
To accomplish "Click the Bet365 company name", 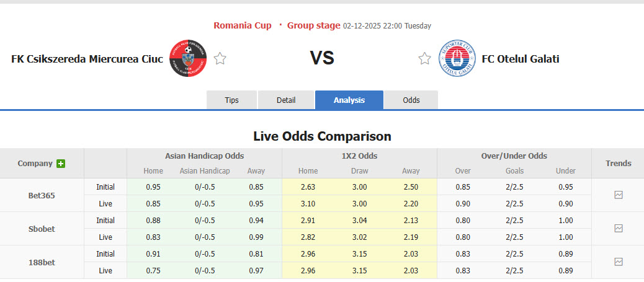I will (42, 195).
